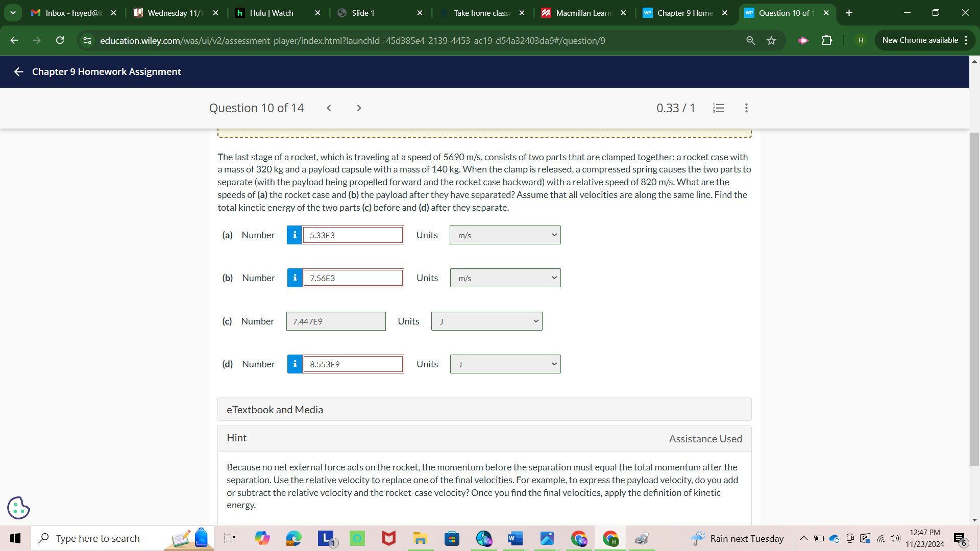The width and height of the screenshot is (980, 551).
Task: Click the info icon beside answer (d)
Action: coord(295,364)
